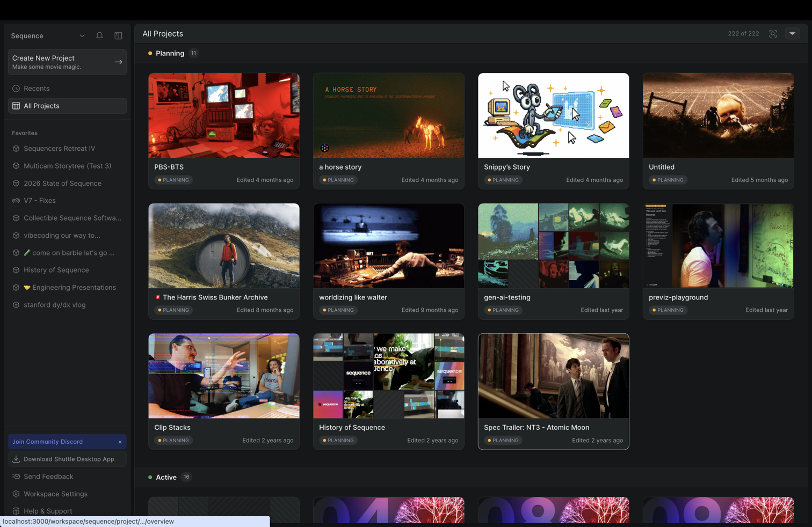Click the Sequencers Retreat IV cube icon

point(16,149)
